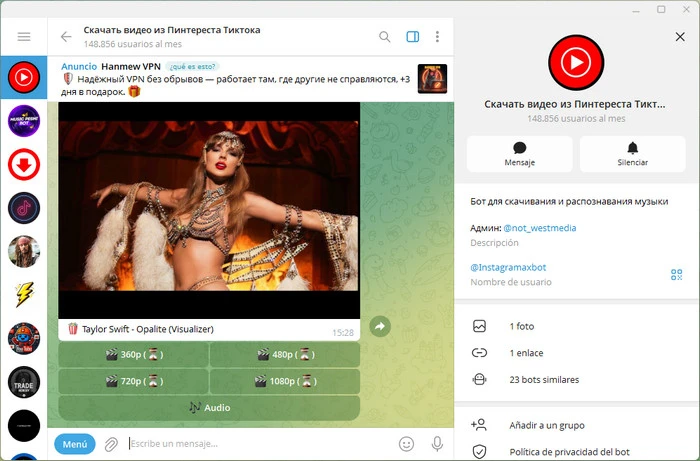Click the bot description text in profile
The width and height of the screenshot is (700, 461).
click(569, 201)
